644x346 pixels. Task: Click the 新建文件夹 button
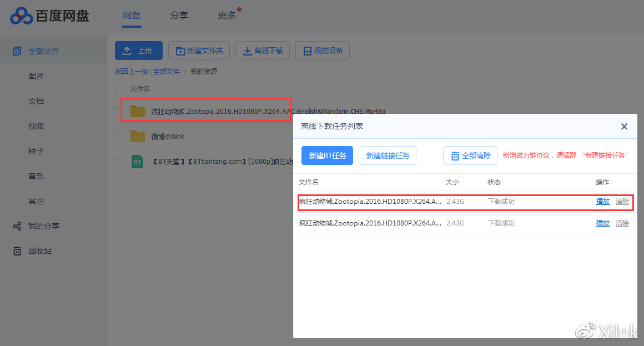tap(199, 51)
